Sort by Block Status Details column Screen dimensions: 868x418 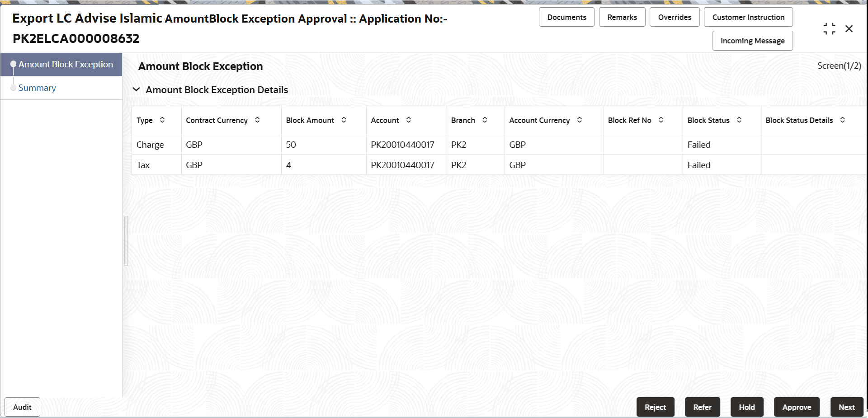(843, 120)
